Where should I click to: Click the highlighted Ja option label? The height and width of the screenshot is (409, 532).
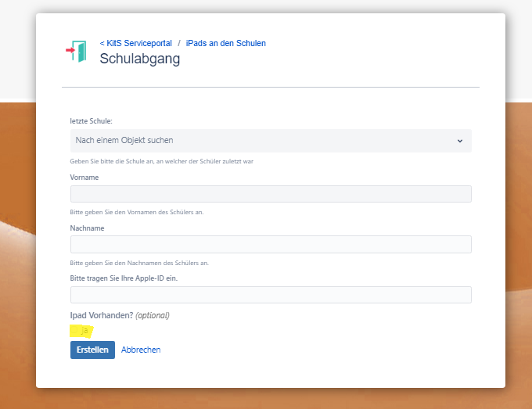tap(84, 331)
